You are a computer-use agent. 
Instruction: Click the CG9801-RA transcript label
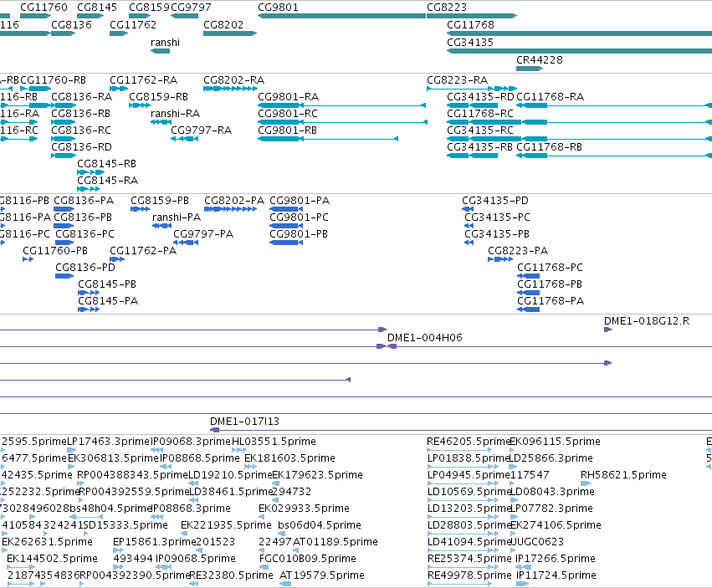pos(289,97)
